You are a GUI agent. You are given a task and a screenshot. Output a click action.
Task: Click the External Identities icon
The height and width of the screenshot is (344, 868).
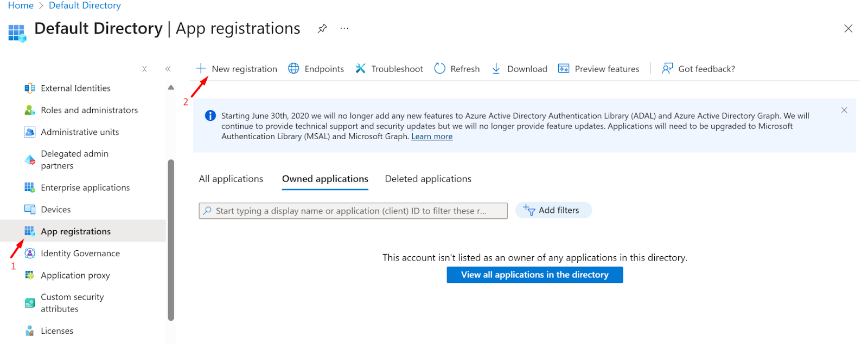(x=30, y=88)
